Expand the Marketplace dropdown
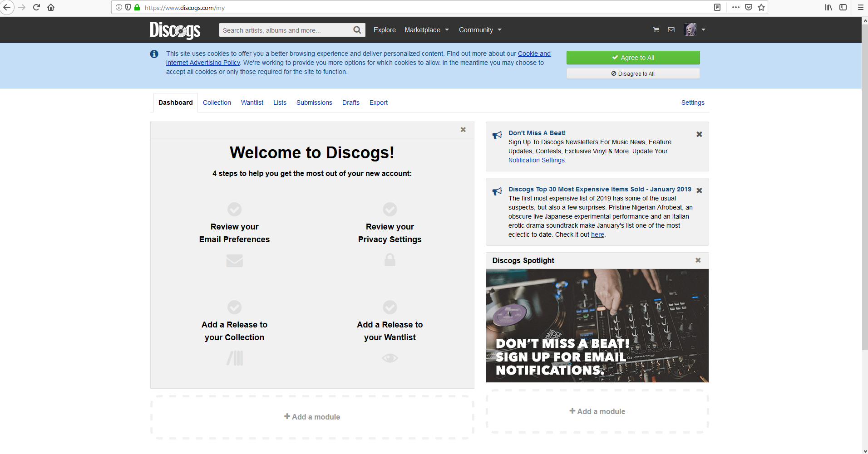Viewport: 868px width, 454px height. point(427,30)
